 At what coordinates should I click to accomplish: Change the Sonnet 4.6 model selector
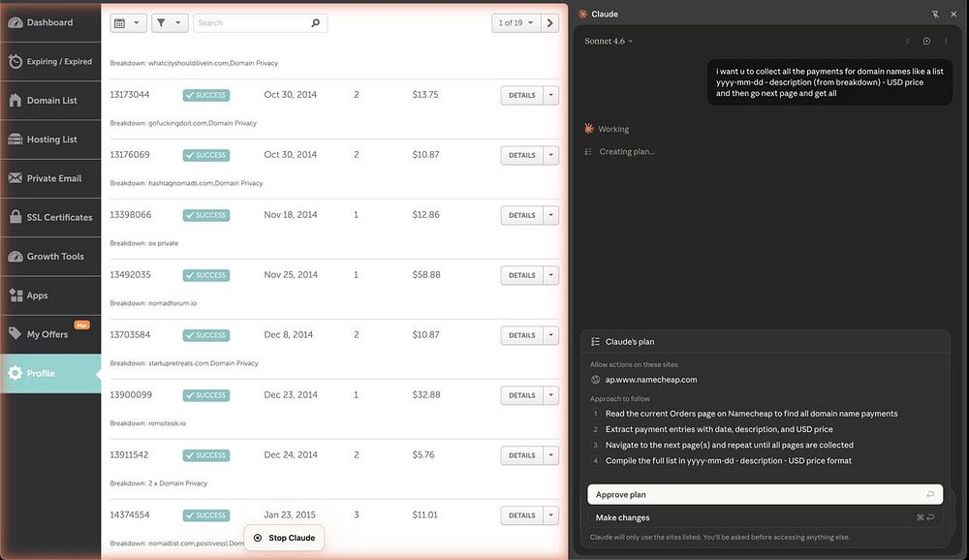point(609,41)
